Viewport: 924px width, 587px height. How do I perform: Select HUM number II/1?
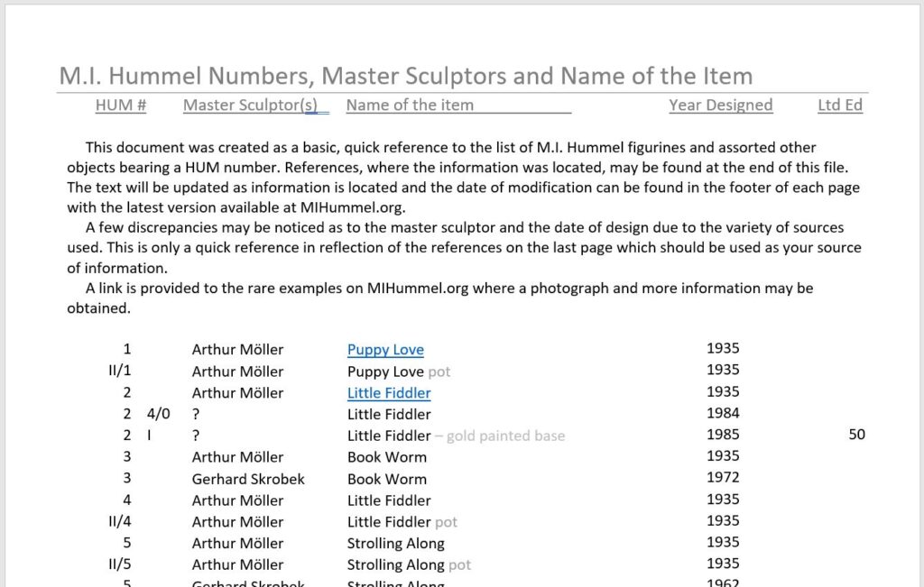point(119,371)
